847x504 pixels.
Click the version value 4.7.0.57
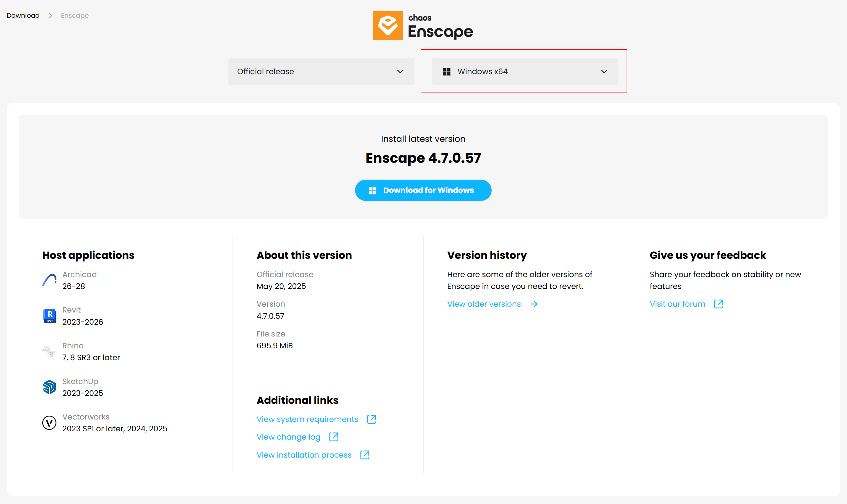(270, 316)
